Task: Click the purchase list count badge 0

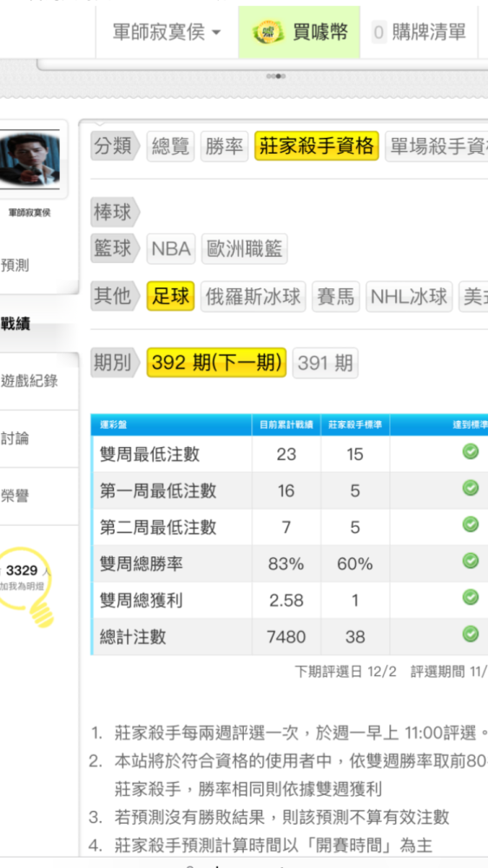Action: click(x=379, y=33)
